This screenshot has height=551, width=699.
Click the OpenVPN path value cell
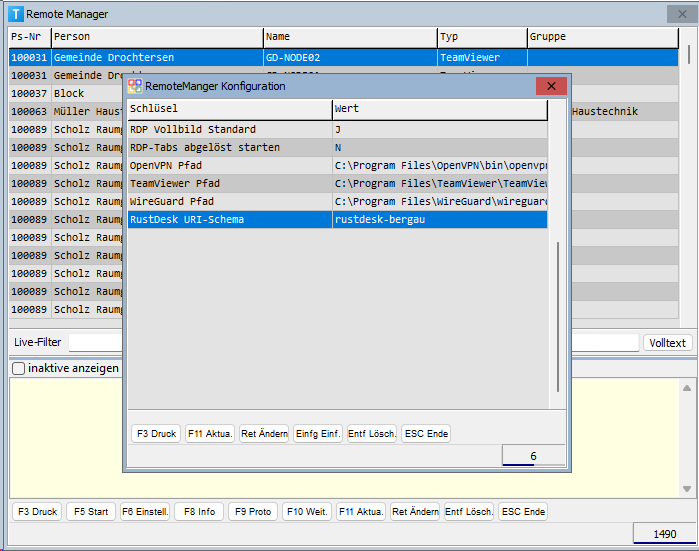coord(440,165)
